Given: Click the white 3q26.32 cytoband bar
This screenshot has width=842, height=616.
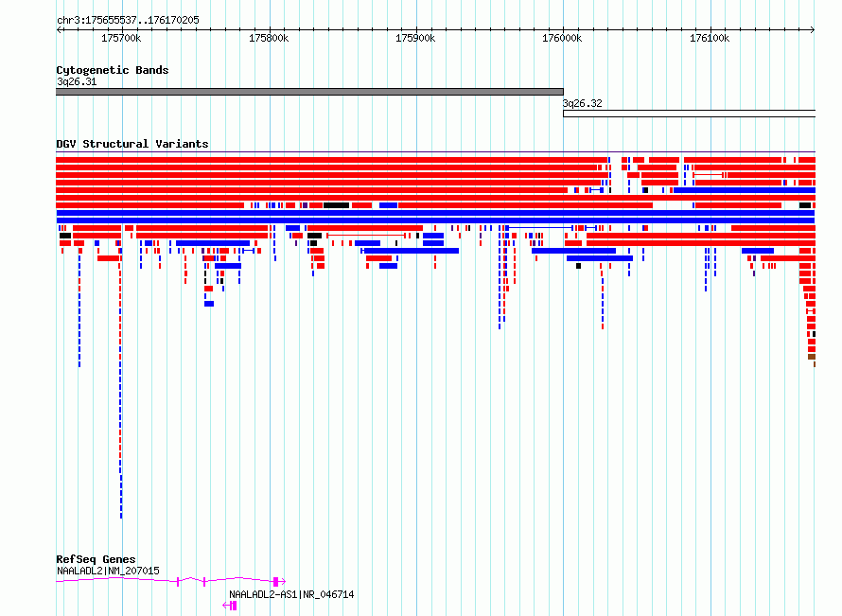Looking at the screenshot, I should coord(689,114).
